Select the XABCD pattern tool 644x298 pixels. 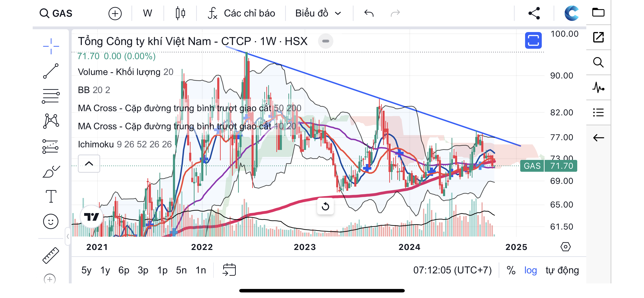click(51, 121)
